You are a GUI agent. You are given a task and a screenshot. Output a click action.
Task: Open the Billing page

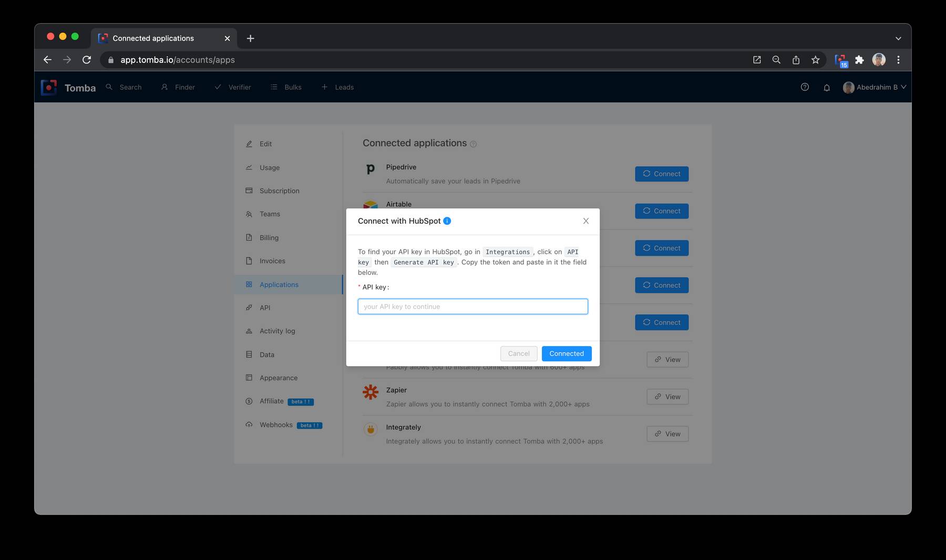(x=289, y=237)
